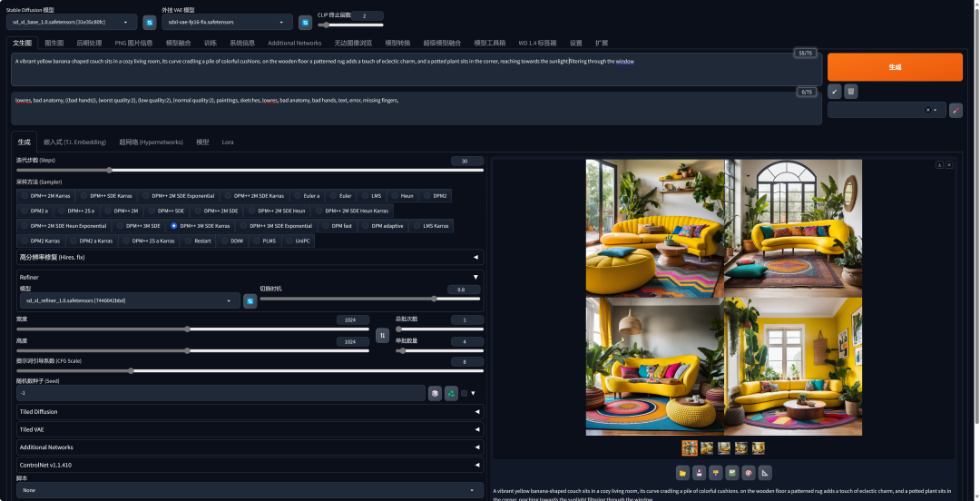Choose the DPM++ 2M Karras sampler
Viewport: 980px width, 501px height.
click(45, 195)
